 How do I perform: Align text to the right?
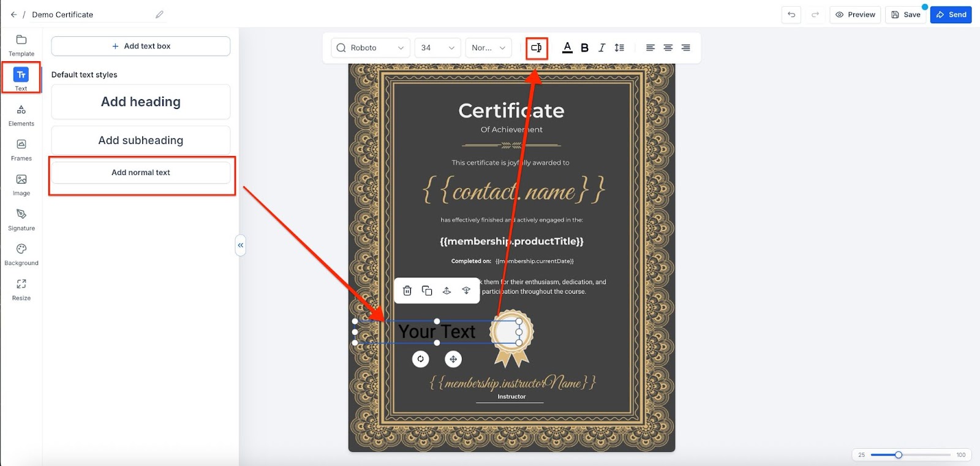point(686,48)
